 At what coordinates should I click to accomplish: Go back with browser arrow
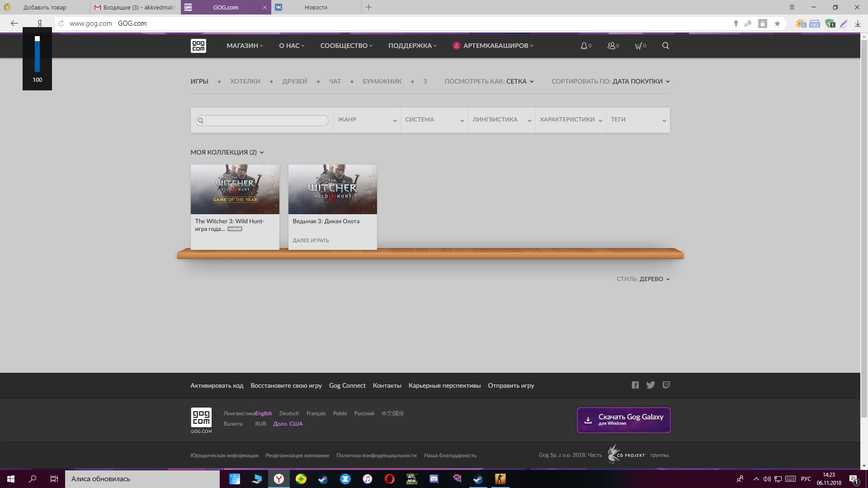[14, 23]
